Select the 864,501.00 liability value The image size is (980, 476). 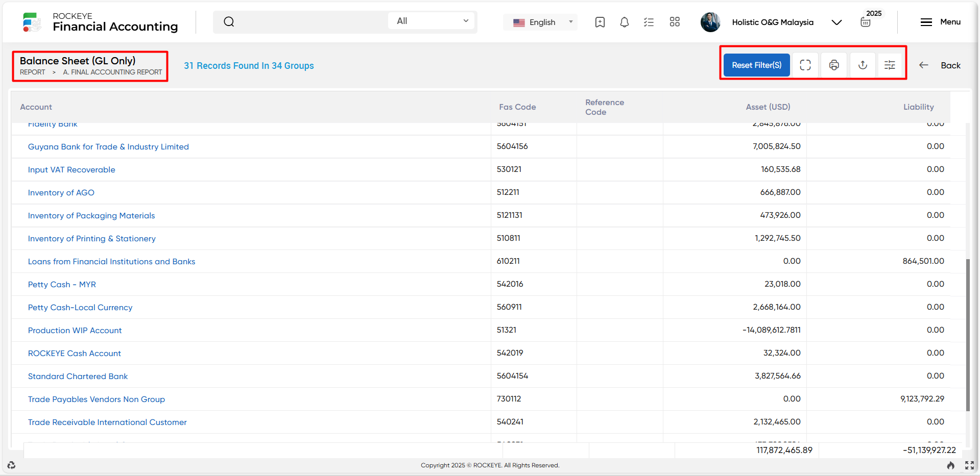[x=923, y=261]
